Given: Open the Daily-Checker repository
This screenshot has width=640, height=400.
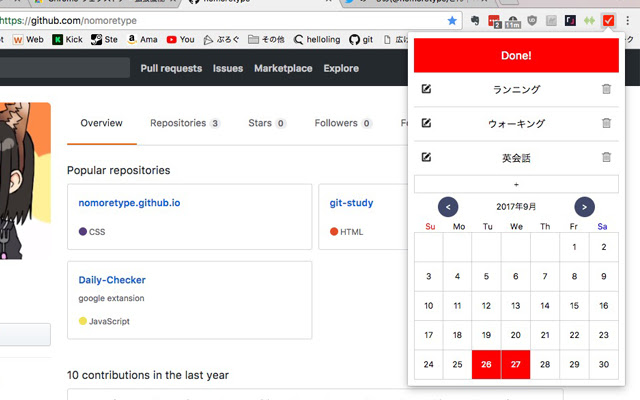Looking at the screenshot, I should (x=112, y=280).
